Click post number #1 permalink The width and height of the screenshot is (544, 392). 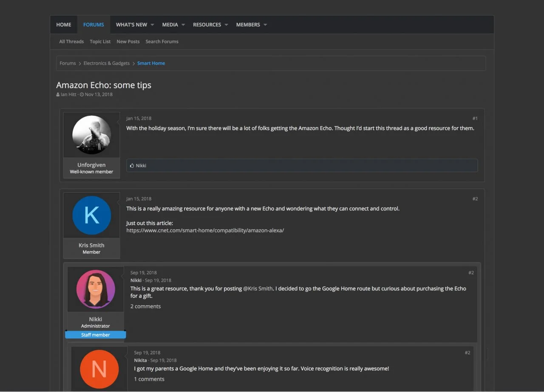(475, 118)
